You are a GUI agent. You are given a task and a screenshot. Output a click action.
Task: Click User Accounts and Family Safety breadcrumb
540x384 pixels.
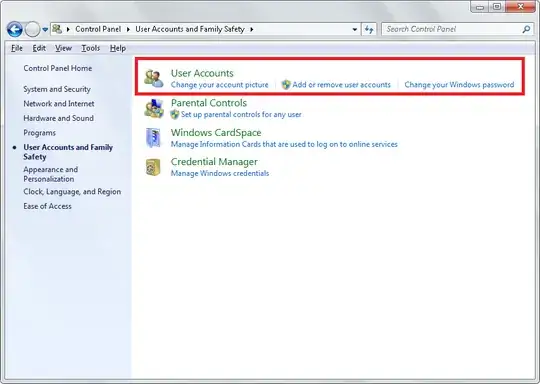[x=190, y=29]
